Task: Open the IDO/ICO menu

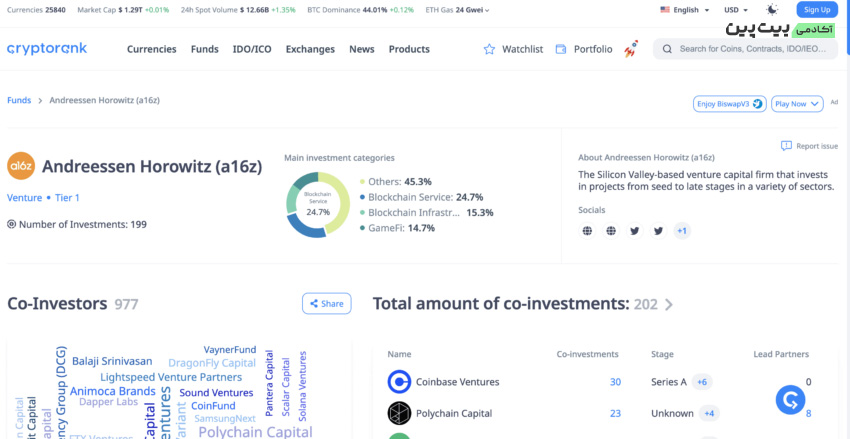Action: point(252,49)
